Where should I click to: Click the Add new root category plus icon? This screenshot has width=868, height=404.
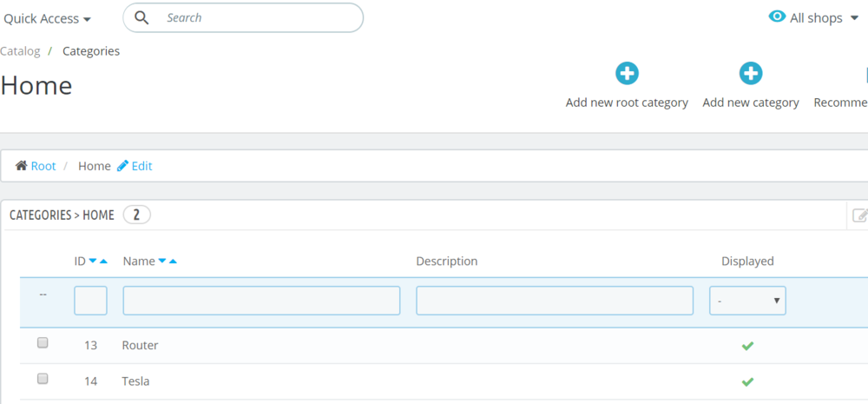(x=627, y=73)
